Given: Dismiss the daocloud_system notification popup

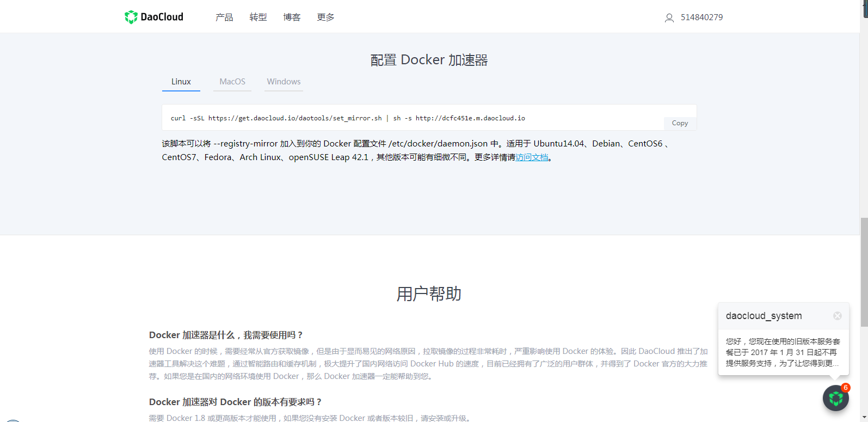Looking at the screenshot, I should 838,316.
